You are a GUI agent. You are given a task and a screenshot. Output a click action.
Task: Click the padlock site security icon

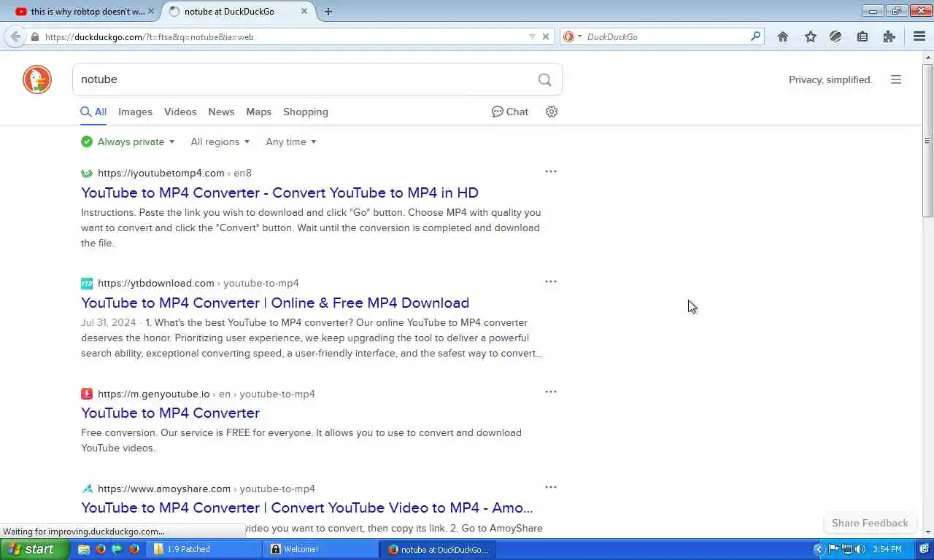[35, 36]
